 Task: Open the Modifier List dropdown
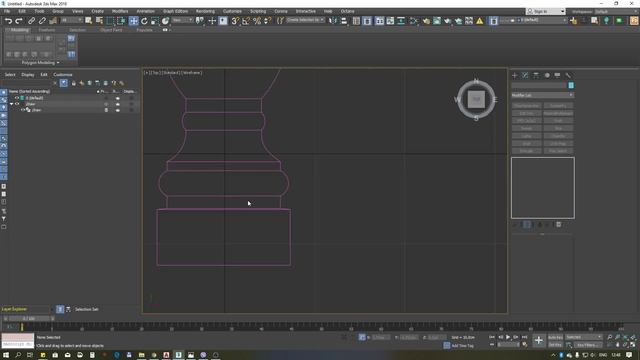point(542,95)
